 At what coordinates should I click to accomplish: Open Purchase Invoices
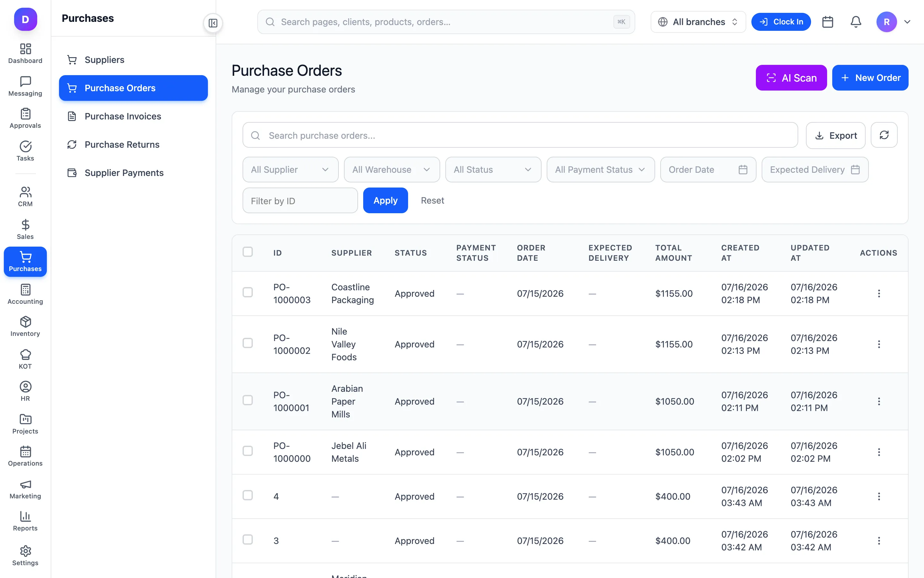click(x=133, y=116)
